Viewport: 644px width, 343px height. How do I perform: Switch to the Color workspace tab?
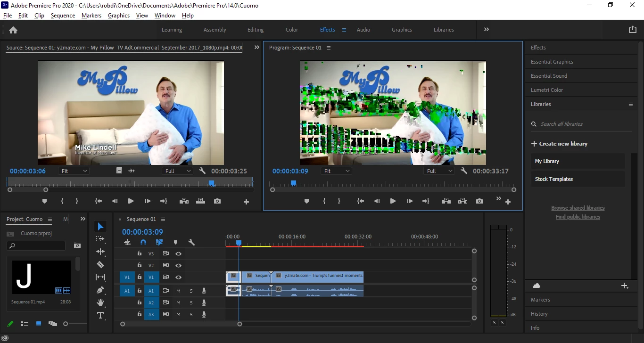point(292,30)
